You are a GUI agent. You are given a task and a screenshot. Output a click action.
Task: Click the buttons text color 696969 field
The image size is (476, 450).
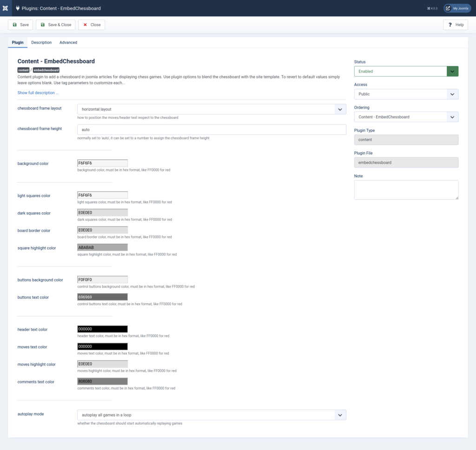click(x=102, y=297)
